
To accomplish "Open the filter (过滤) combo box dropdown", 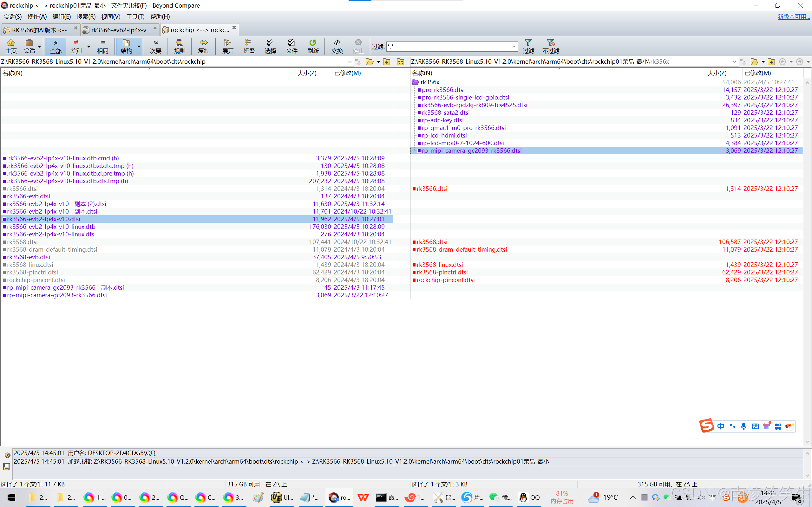I will click(x=514, y=46).
